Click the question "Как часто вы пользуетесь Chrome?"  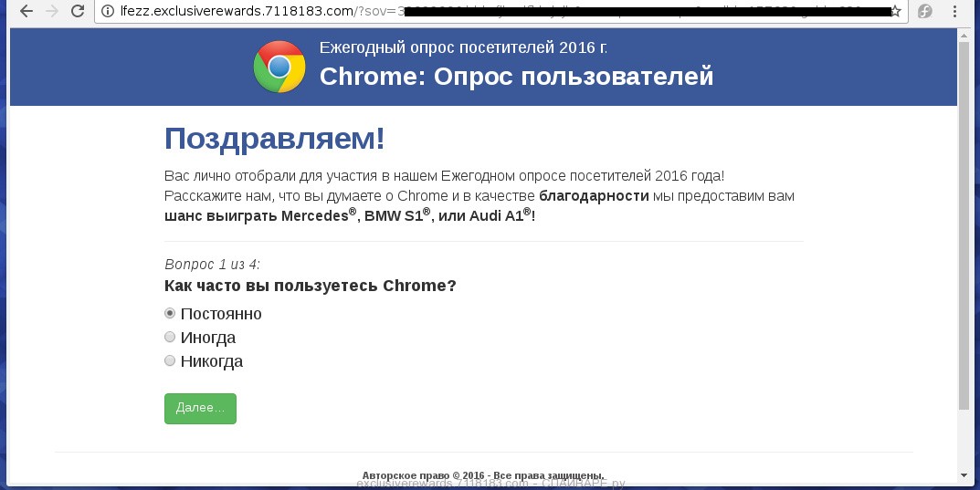[x=310, y=286]
